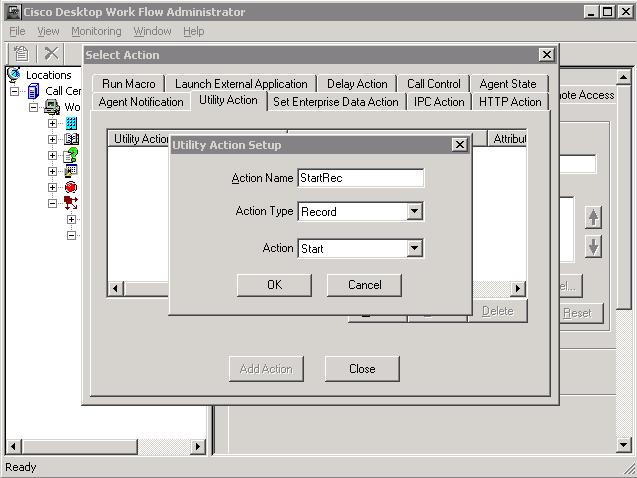Select the Call Center server icon

34,91
